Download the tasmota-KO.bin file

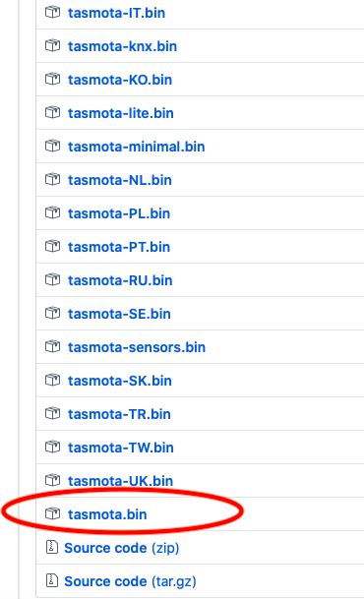pos(120,80)
